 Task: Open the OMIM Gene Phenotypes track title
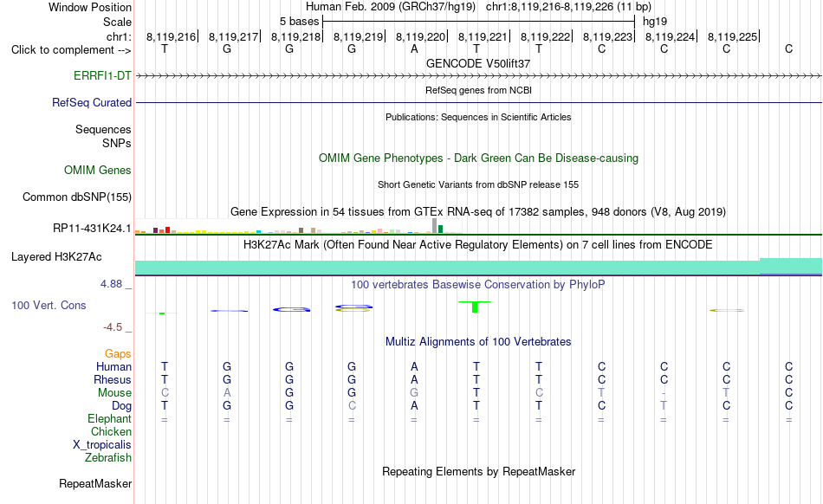pyautogui.click(x=478, y=158)
